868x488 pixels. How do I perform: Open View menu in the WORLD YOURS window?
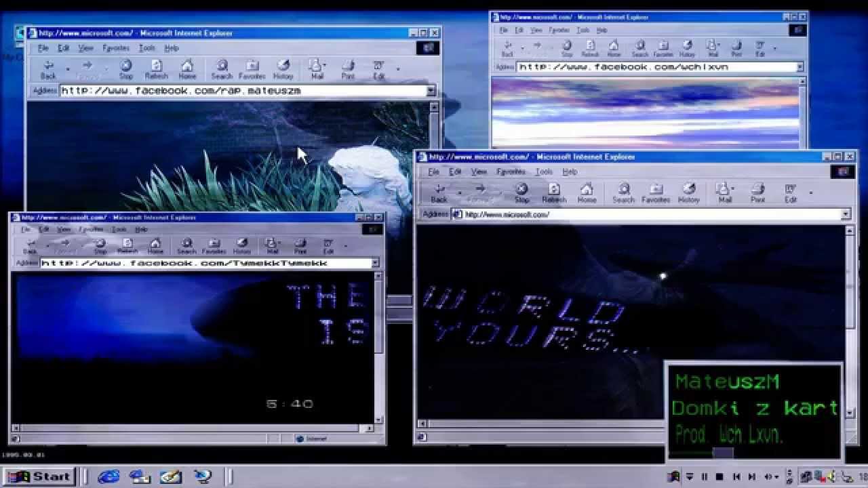[x=479, y=172]
